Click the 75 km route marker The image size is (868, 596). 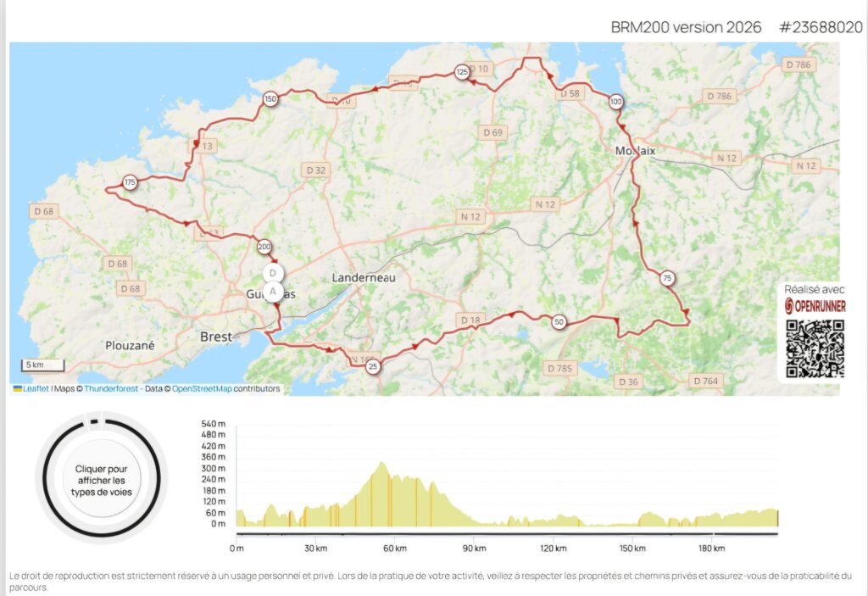[667, 278]
